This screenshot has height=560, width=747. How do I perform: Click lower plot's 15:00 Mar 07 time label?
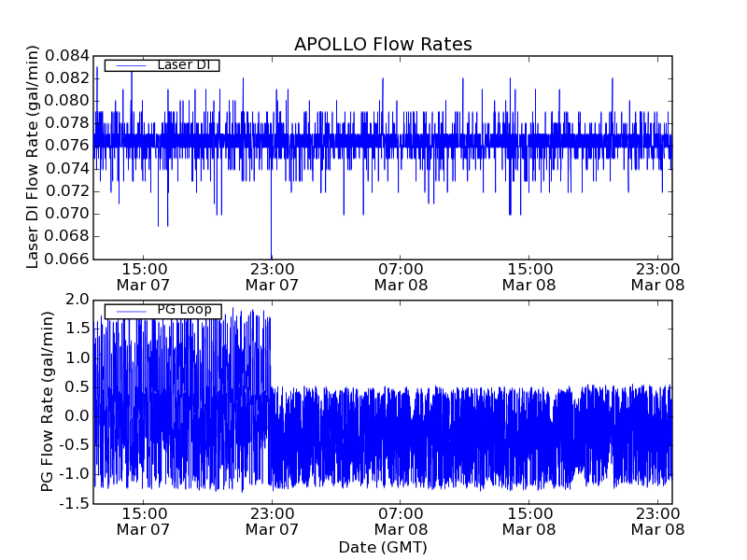(x=143, y=521)
